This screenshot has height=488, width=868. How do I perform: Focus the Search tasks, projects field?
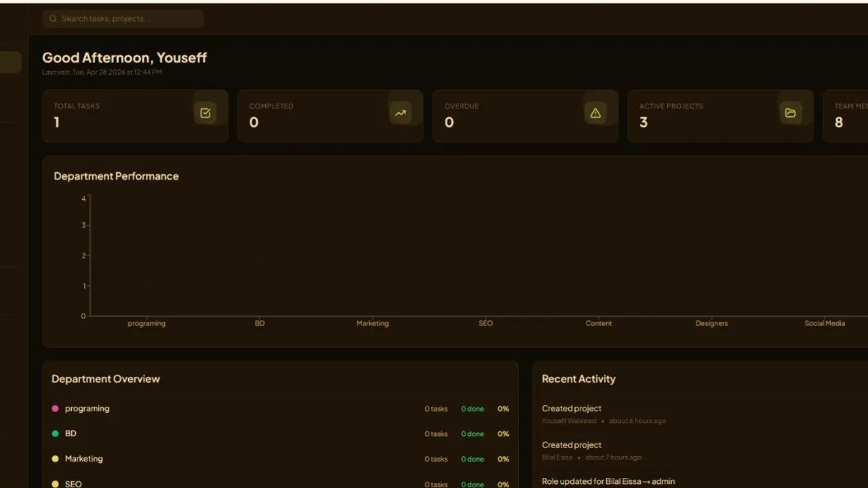click(x=123, y=19)
